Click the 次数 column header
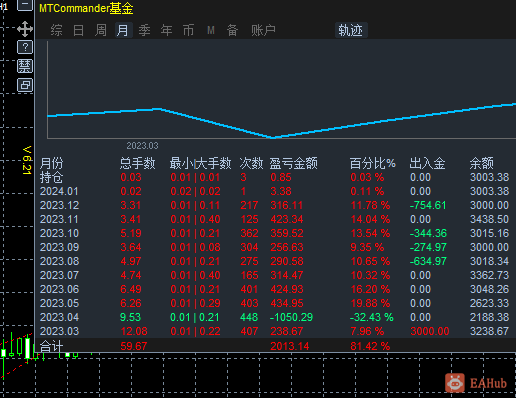The height and width of the screenshot is (398, 516). click(x=251, y=163)
